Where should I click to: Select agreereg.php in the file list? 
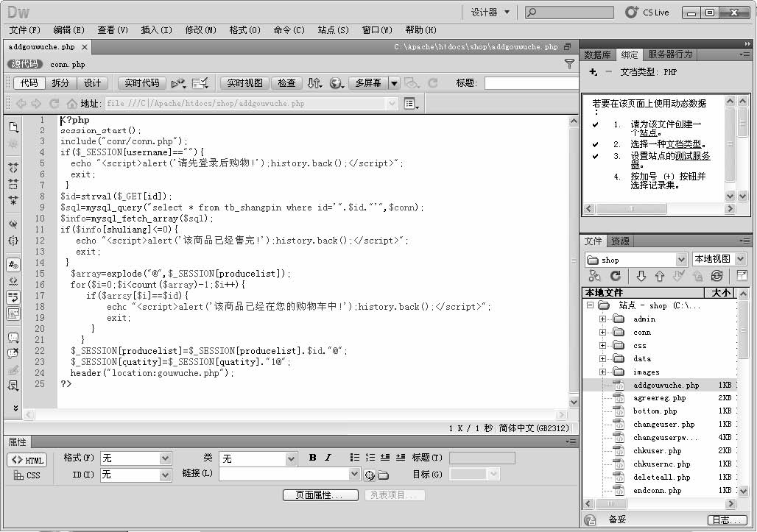click(x=660, y=398)
